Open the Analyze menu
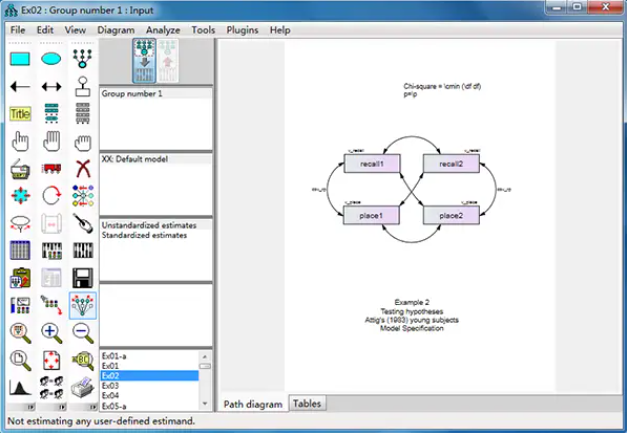Image resolution: width=627 pixels, height=433 pixels. tap(163, 30)
